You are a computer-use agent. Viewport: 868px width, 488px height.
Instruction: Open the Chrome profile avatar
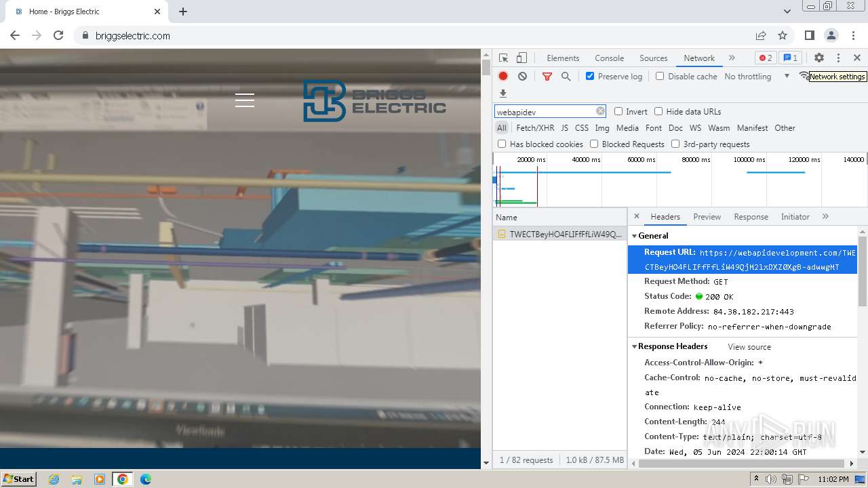pos(831,35)
